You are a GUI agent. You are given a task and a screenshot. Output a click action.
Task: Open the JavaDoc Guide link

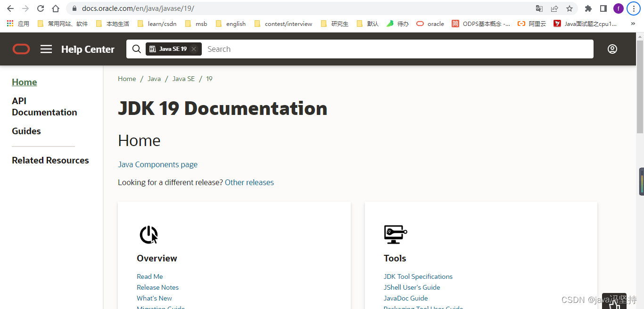click(406, 298)
